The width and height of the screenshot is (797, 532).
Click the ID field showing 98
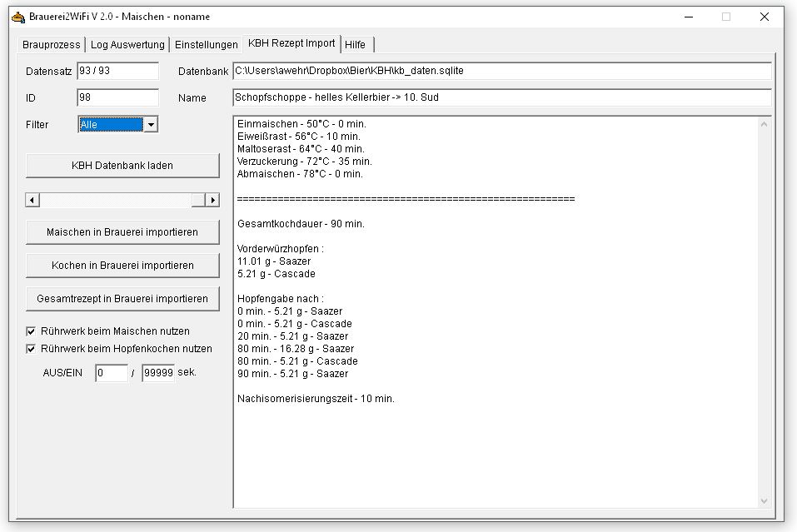117,98
